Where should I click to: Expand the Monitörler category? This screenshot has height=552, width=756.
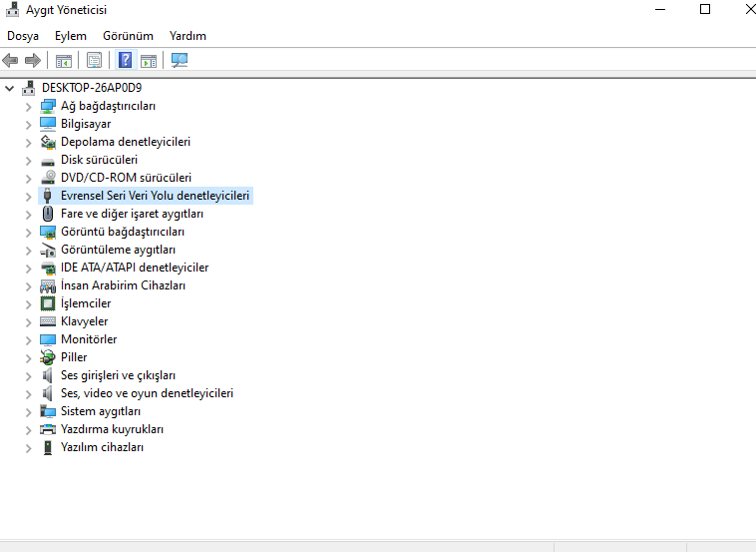29,339
